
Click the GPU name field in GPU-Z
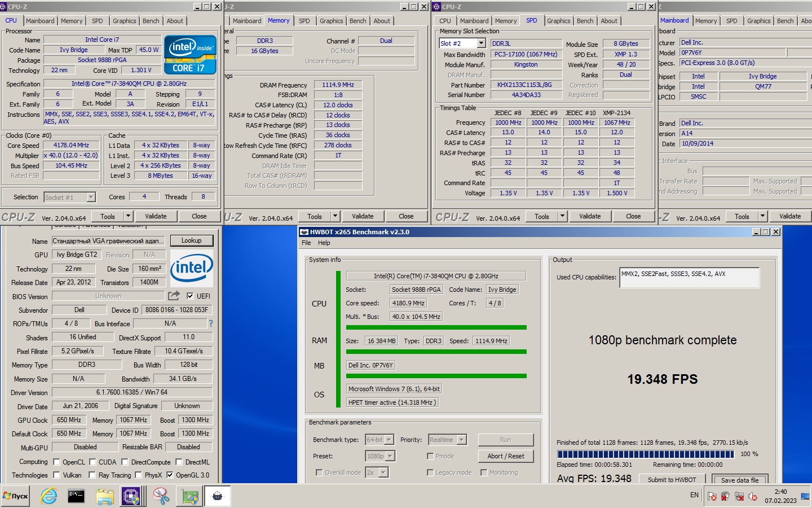[x=108, y=240]
